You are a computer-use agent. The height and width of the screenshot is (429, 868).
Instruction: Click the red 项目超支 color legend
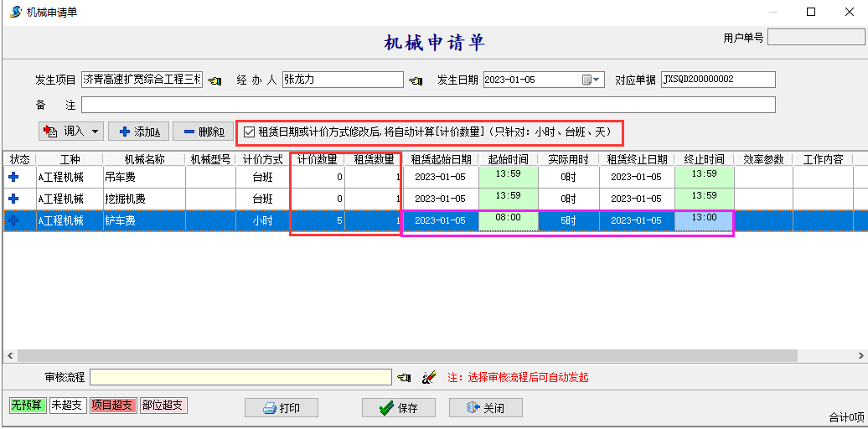(x=112, y=406)
